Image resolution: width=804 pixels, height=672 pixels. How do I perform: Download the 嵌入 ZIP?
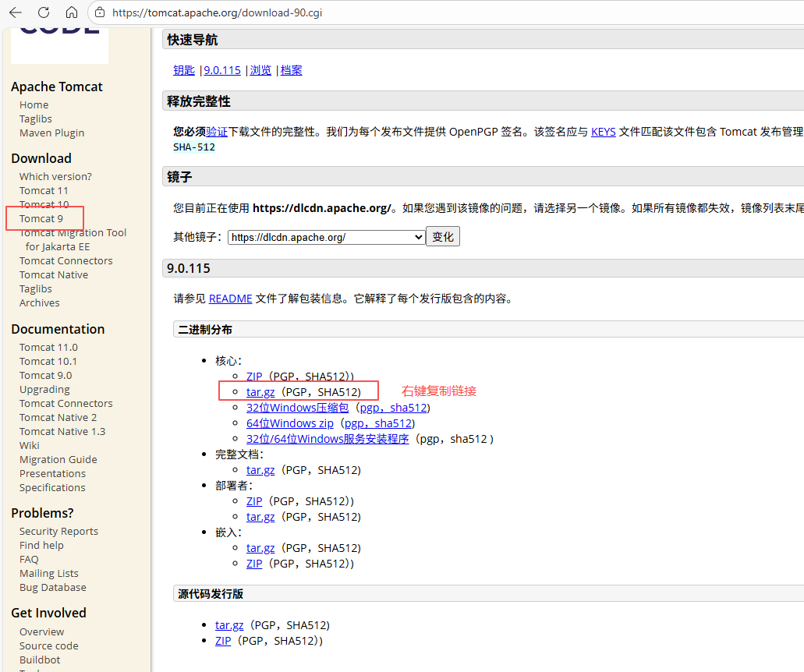254,564
